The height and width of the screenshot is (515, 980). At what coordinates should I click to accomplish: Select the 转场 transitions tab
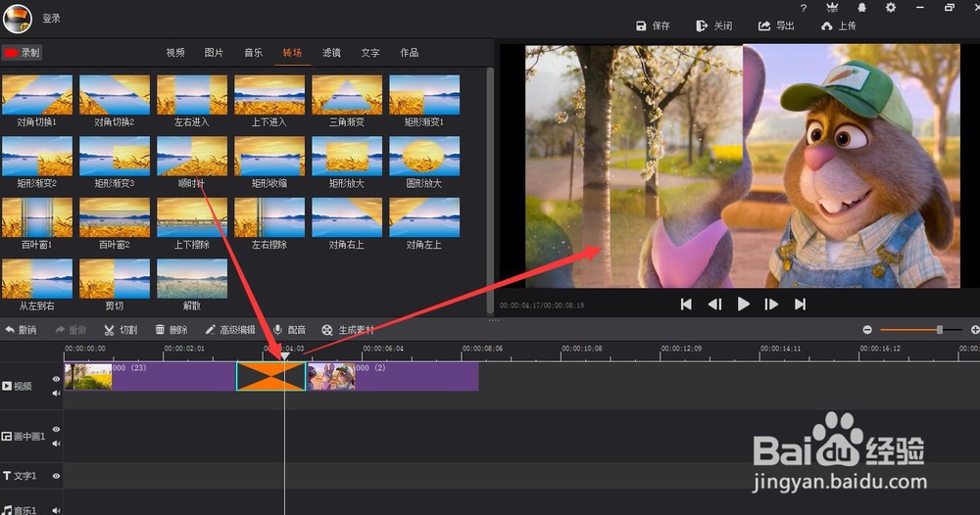coord(292,53)
